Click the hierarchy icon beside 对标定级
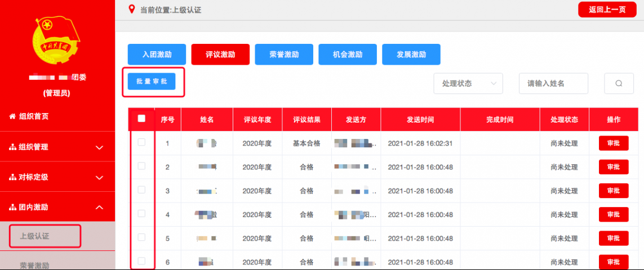This screenshot has height=270, width=644. tap(12, 177)
